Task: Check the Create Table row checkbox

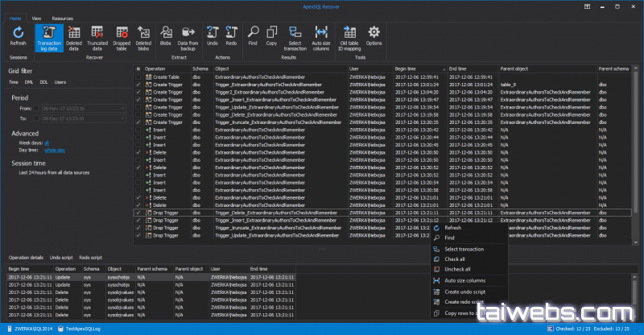Action: [138, 77]
